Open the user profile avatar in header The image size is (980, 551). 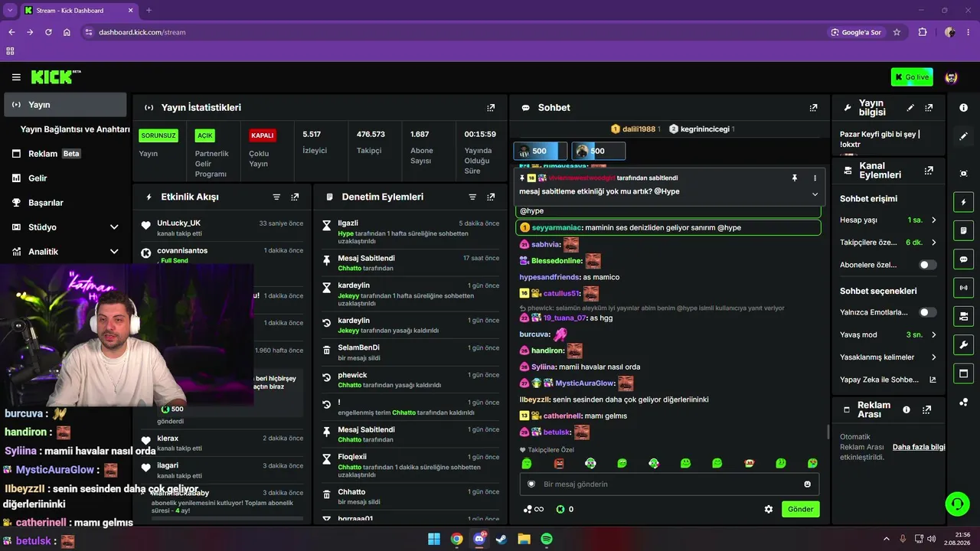[952, 77]
